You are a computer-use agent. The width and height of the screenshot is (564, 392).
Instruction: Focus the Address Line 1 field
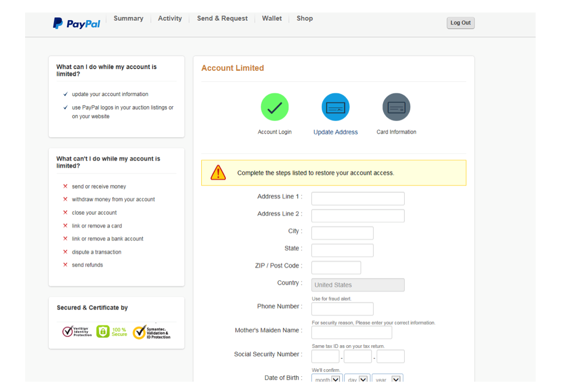[358, 198]
